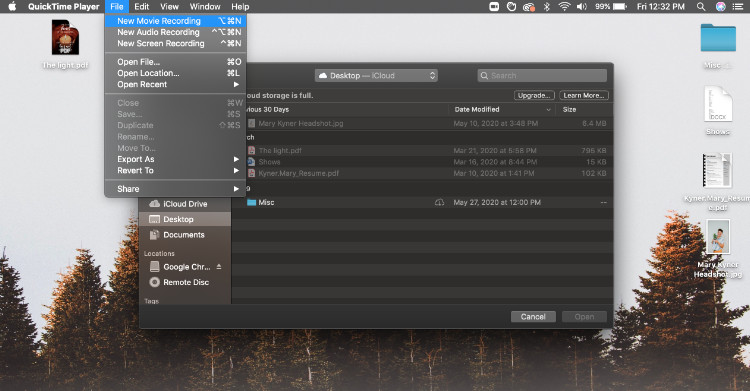The image size is (750, 391).
Task: Click the Size column header
Action: (x=584, y=110)
